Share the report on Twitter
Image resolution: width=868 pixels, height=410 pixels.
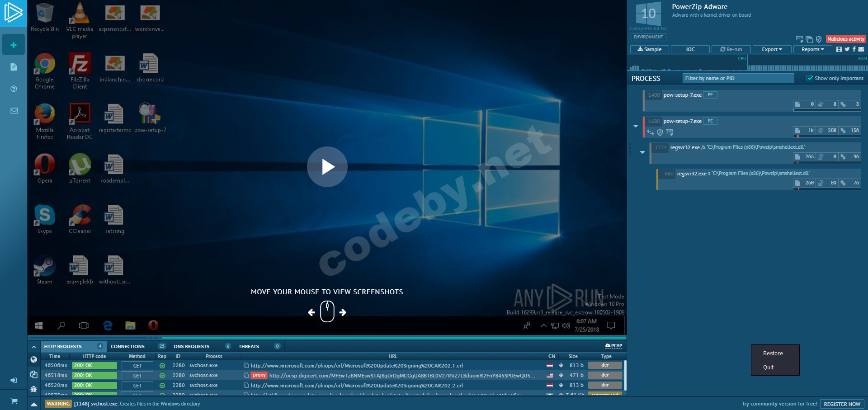847,49
